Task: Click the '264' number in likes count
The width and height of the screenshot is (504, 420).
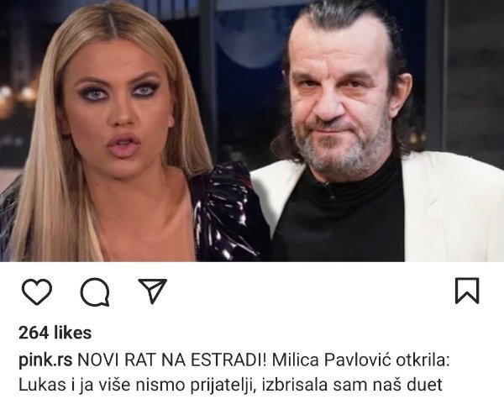Action: (x=33, y=333)
